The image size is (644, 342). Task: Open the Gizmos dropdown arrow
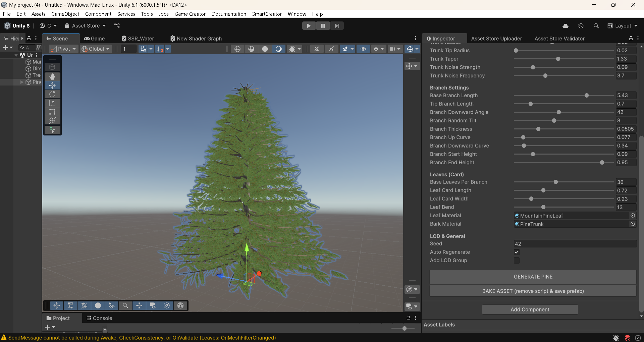pyautogui.click(x=417, y=49)
